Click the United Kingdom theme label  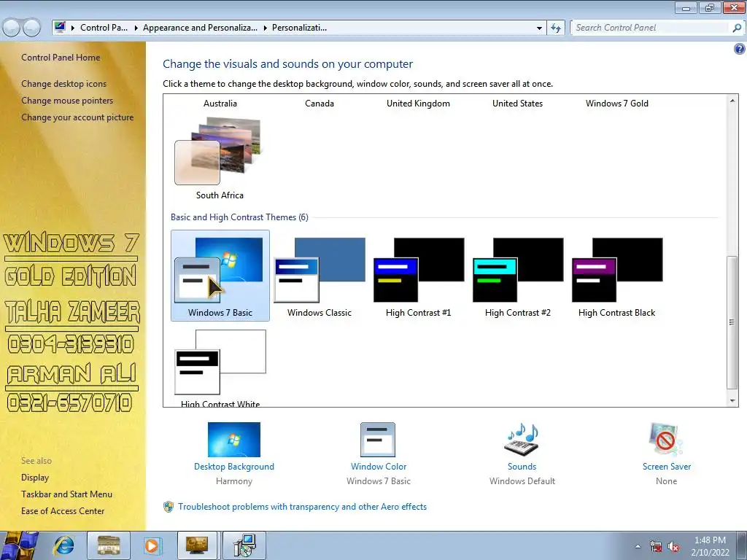tap(418, 104)
